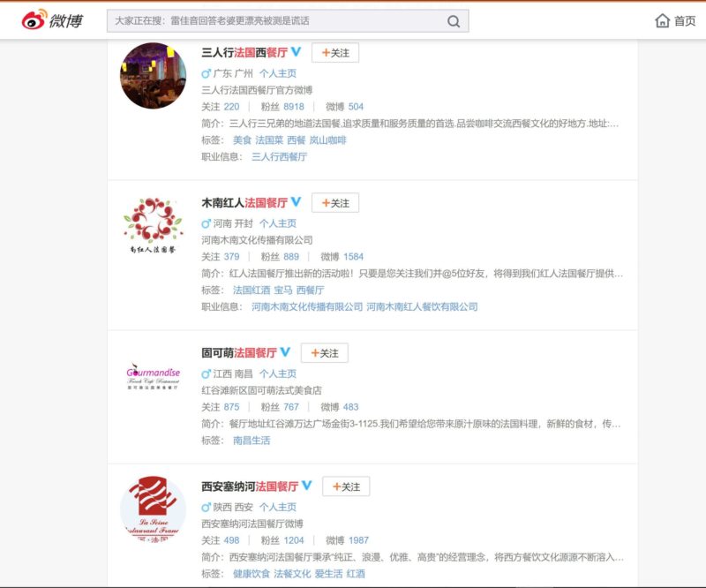Click the 陕西 西安 location text
The width and height of the screenshot is (706, 588).
click(x=233, y=507)
